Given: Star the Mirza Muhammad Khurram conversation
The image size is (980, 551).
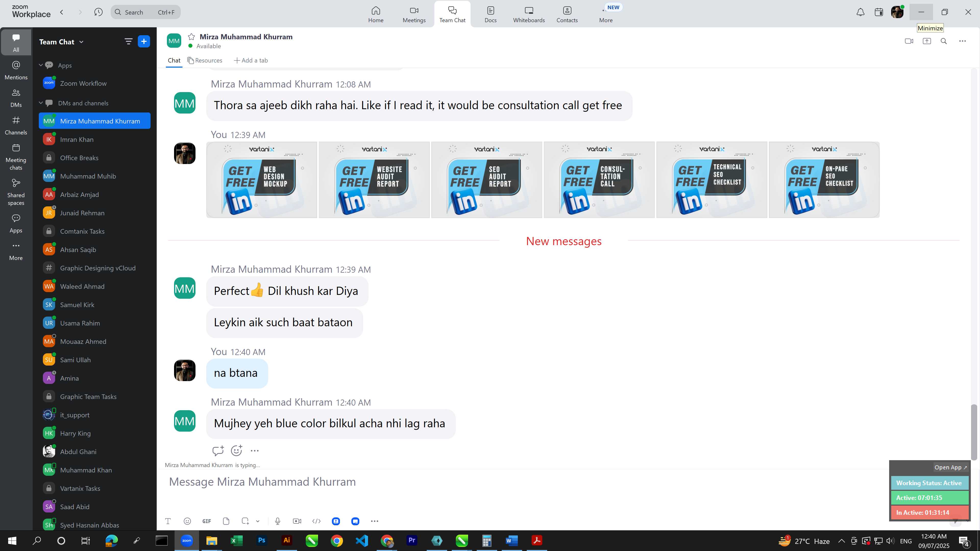Looking at the screenshot, I should (191, 36).
